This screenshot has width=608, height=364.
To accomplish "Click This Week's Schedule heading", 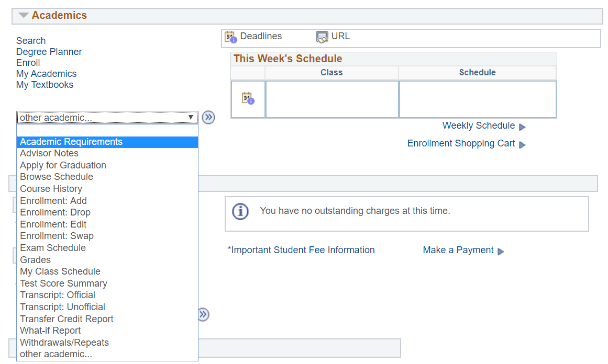I will tap(288, 59).
